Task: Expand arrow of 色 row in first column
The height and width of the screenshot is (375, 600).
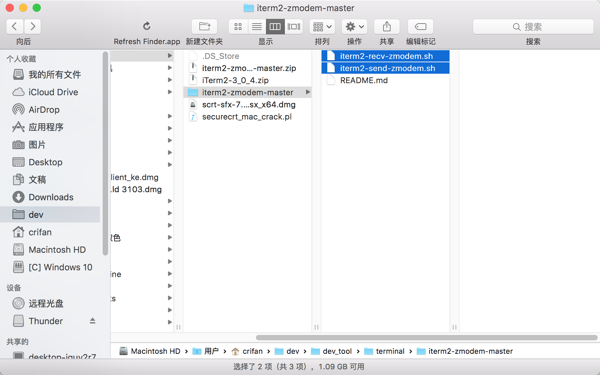Action: [x=170, y=238]
